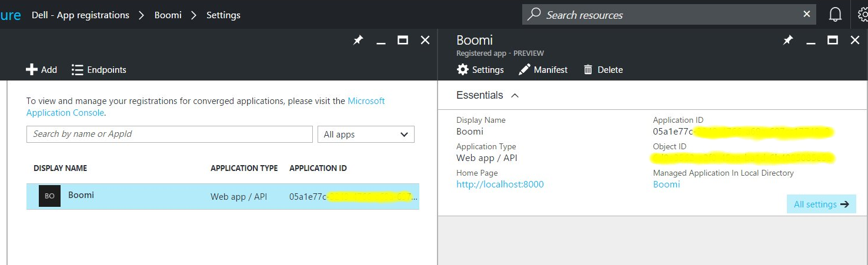Open the notifications bell
This screenshot has width=868, height=265.
(835, 15)
